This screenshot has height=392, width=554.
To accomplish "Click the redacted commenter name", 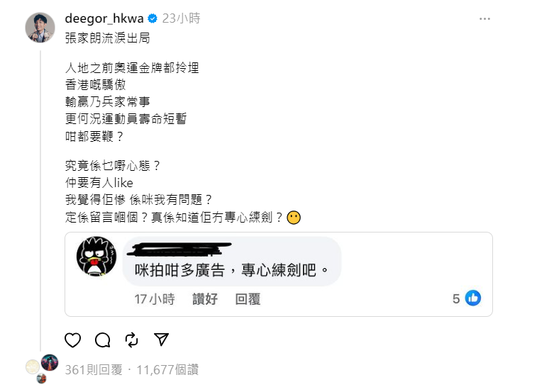I will coord(179,249).
